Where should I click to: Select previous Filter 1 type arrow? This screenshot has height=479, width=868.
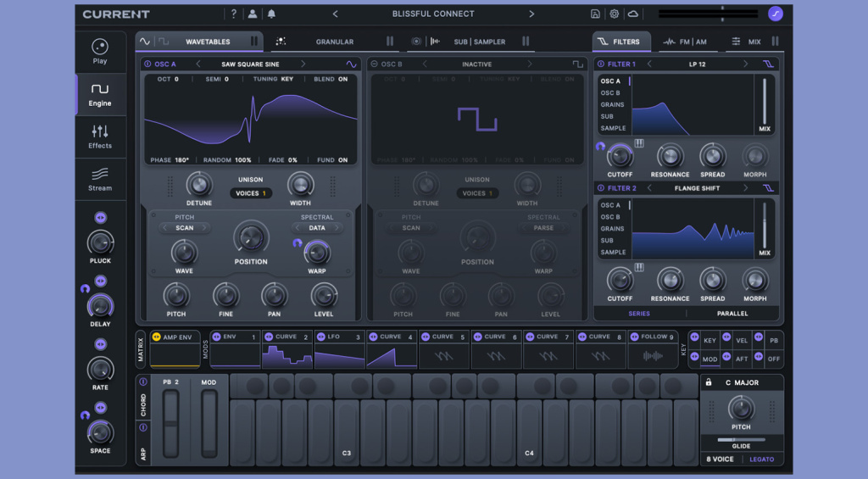649,64
